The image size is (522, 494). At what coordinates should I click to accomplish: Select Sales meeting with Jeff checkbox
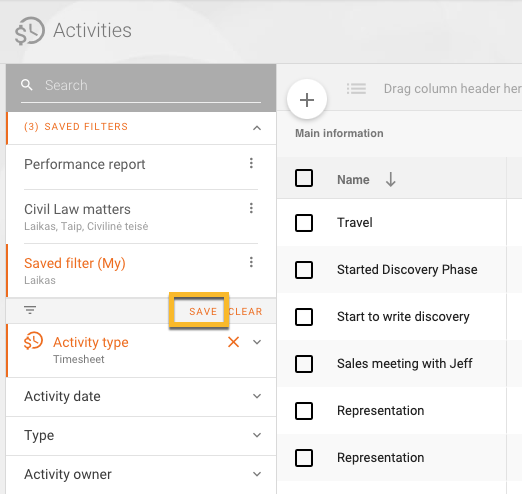coord(304,364)
